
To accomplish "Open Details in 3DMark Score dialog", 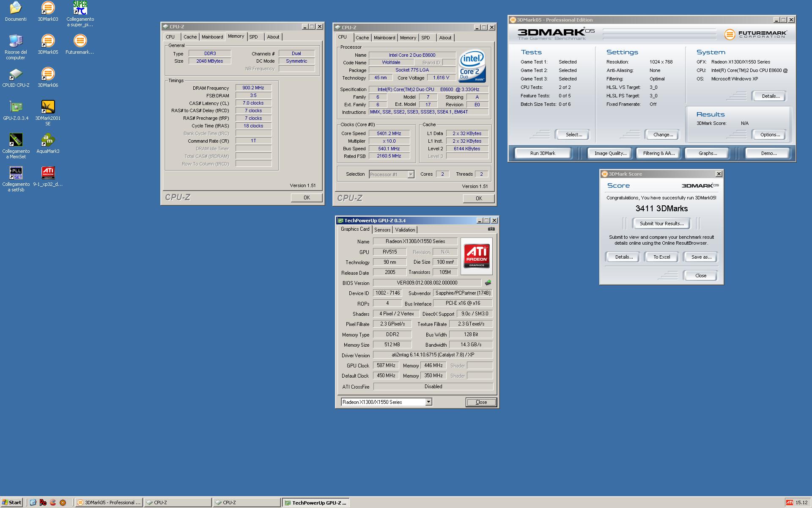I will 624,257.
